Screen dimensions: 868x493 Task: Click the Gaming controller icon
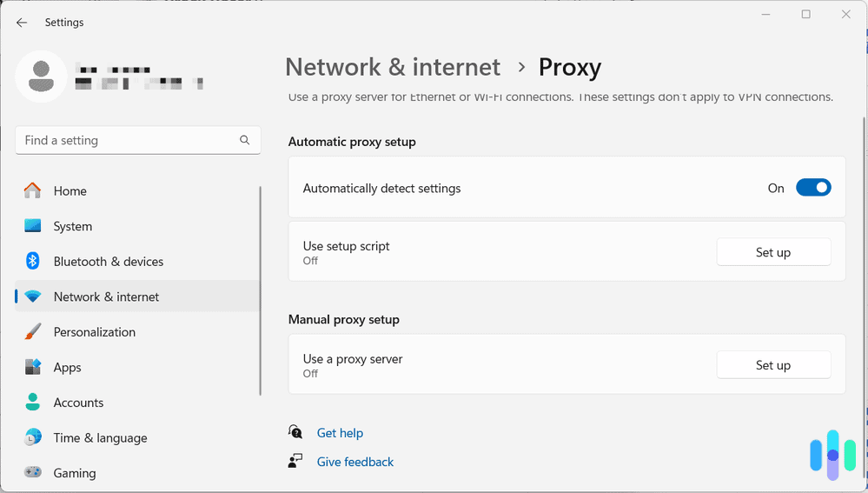point(33,473)
